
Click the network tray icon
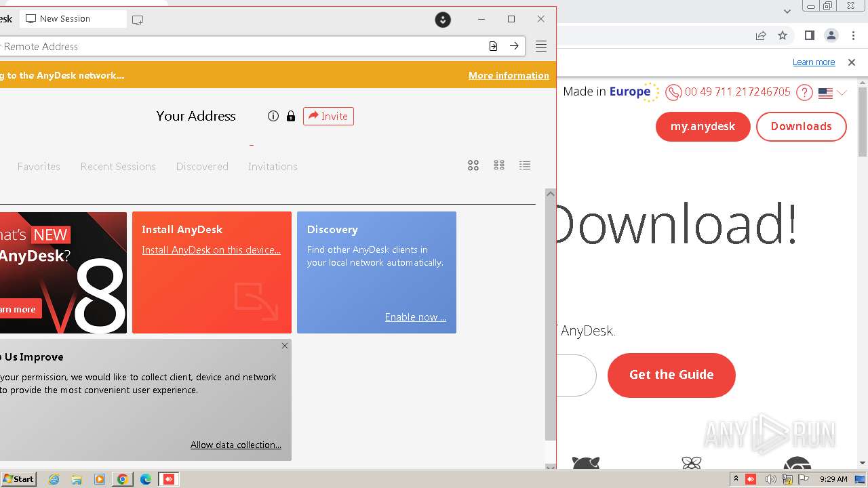coord(787,479)
